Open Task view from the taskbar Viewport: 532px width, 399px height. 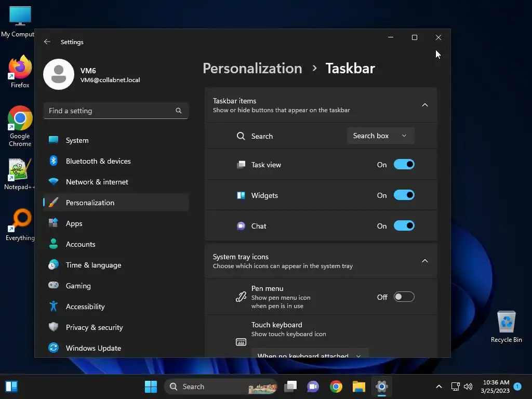290,387
